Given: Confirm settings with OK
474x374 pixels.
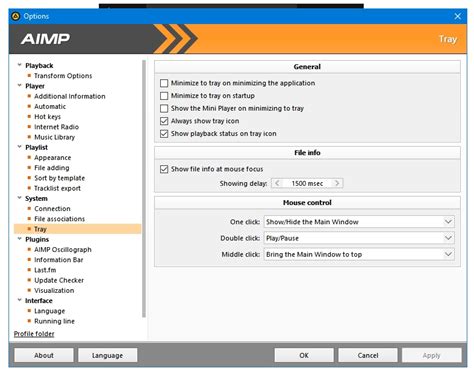Looking at the screenshot, I should (304, 355).
